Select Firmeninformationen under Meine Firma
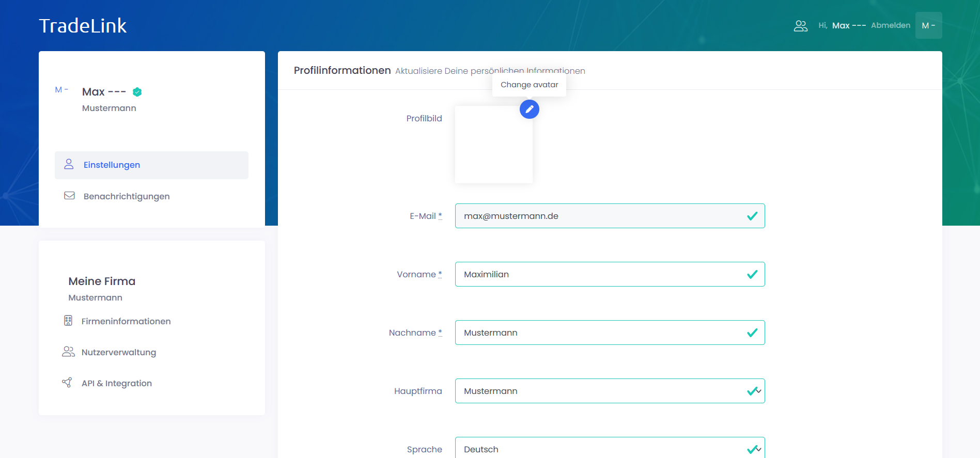Viewport: 980px width, 458px height. [126, 321]
